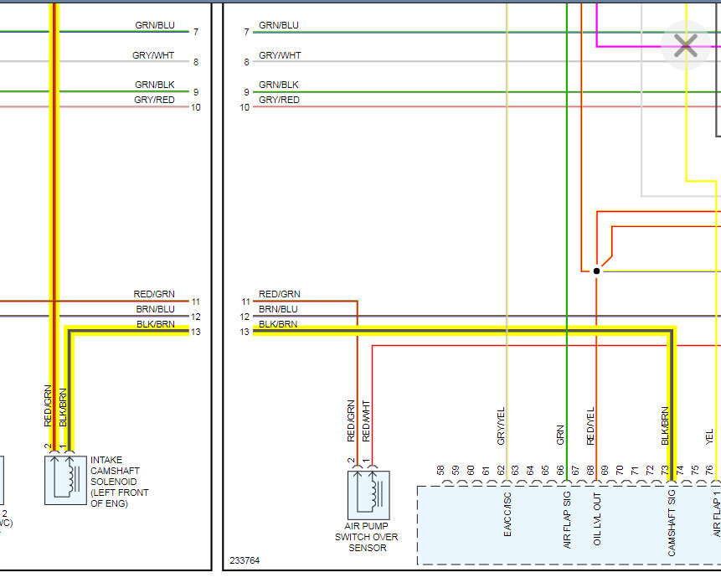This screenshot has width=721, height=588.
Task: Click the CAMSHAFT SIG pin label
Action: 671,524
